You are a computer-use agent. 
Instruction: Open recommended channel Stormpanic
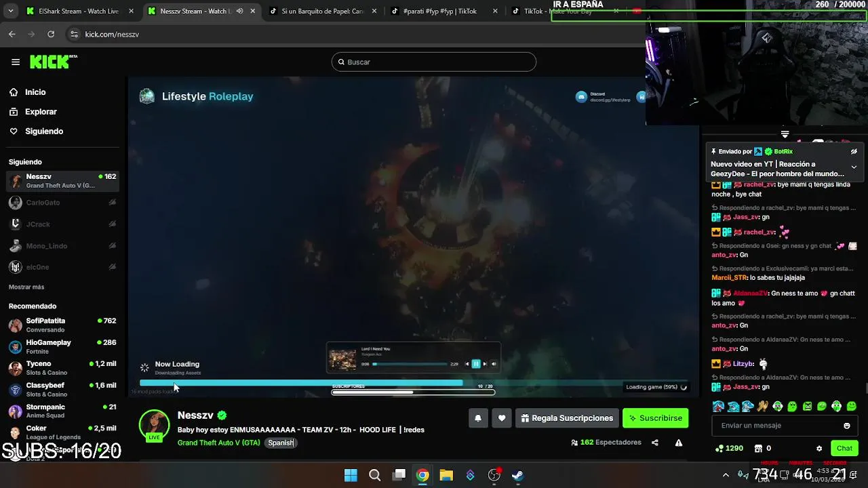[63, 411]
